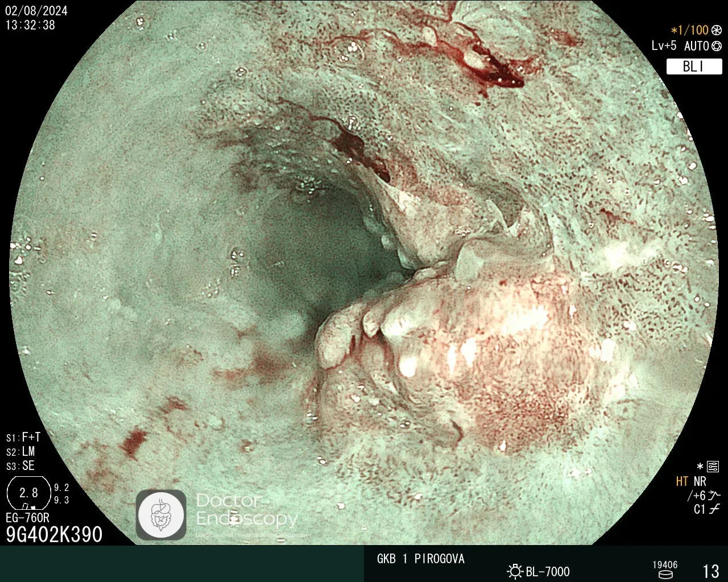Click the GKB 1 PIROGOVA hospital name

pos(421,559)
